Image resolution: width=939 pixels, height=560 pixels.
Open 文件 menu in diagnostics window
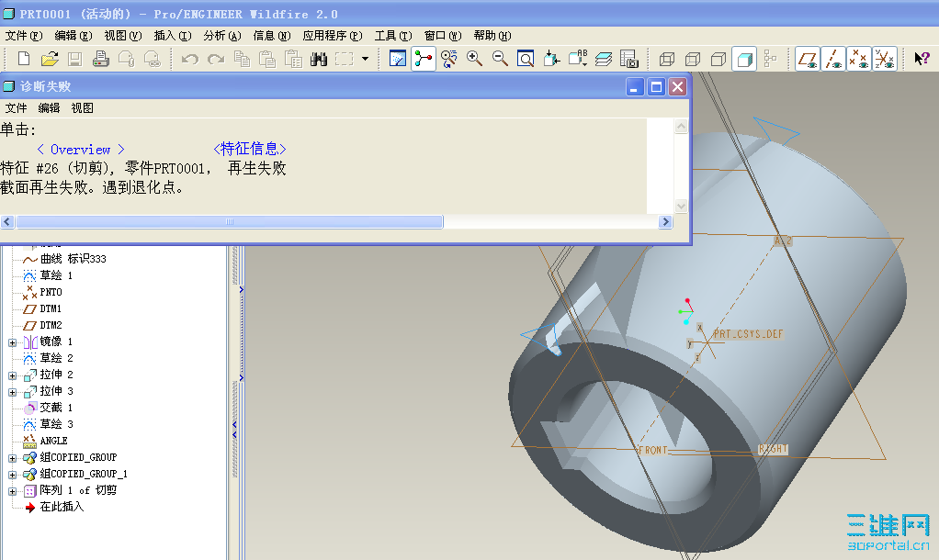coord(17,108)
